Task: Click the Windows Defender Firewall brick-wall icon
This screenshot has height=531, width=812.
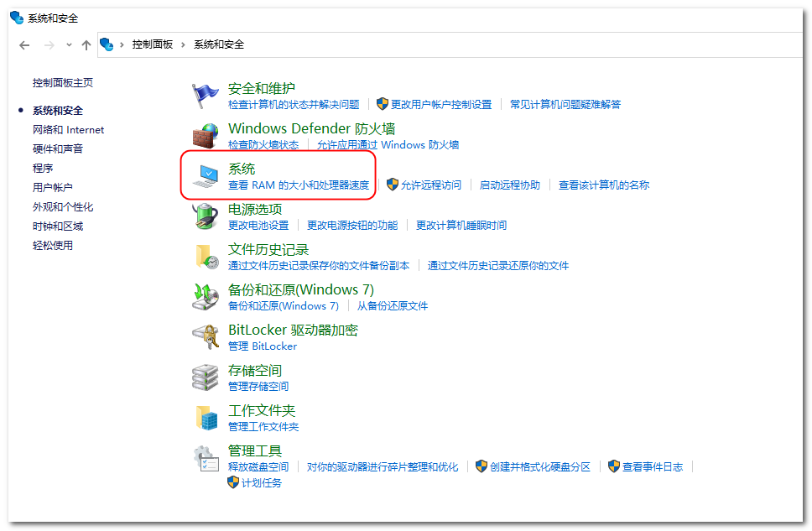Action: [206, 136]
